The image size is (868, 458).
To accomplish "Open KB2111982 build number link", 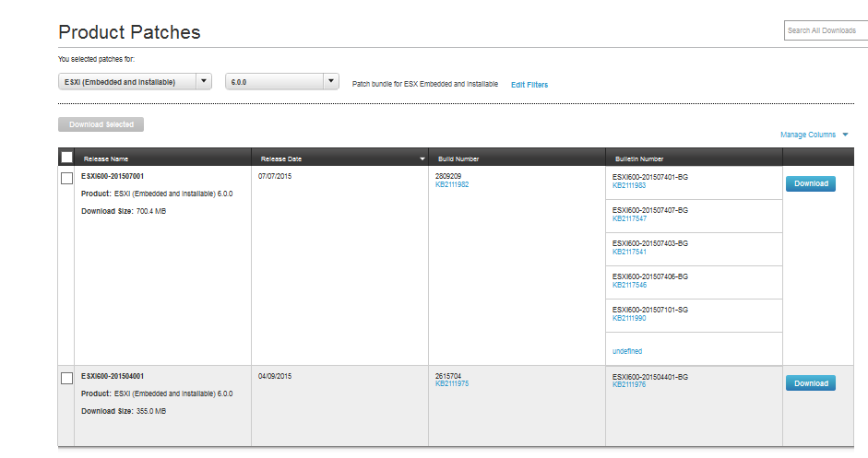I will coord(452,184).
